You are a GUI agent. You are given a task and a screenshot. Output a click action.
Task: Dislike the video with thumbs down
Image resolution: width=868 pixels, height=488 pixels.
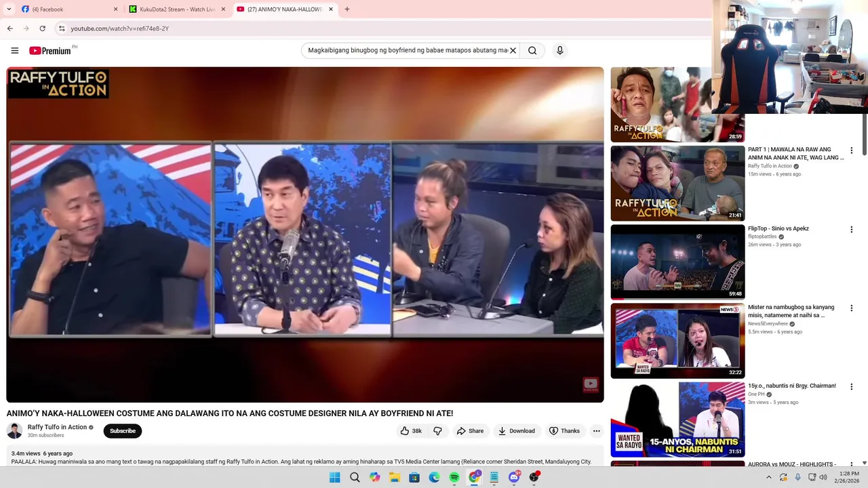[x=437, y=431]
